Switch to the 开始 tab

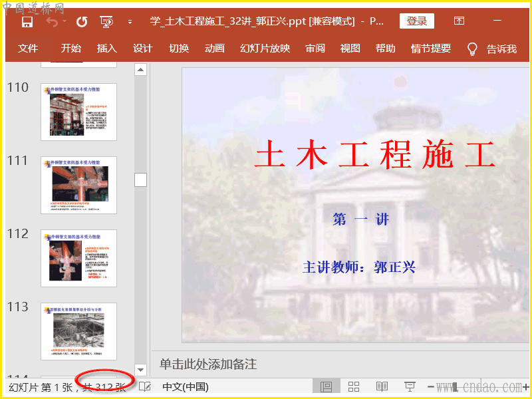pyautogui.click(x=71, y=49)
